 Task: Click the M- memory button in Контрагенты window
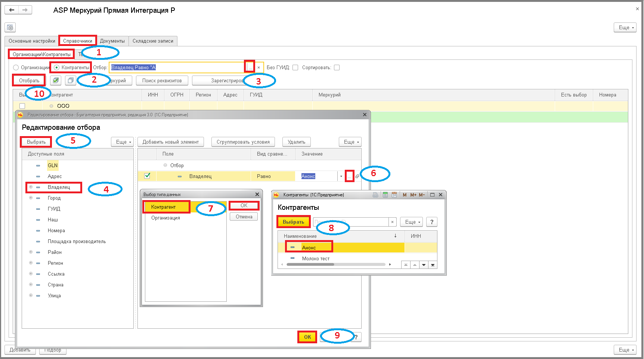click(422, 195)
